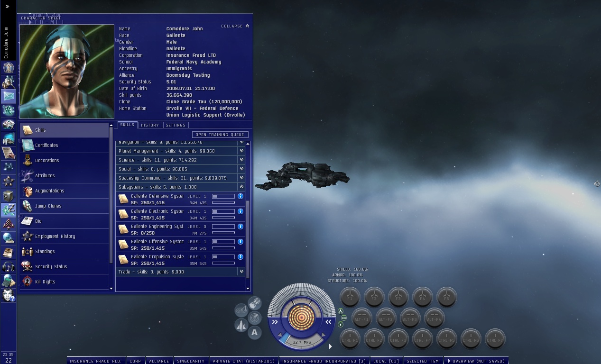The image size is (601, 364).
Task: Open the Jukebox headphones icon
Action: tap(8, 267)
